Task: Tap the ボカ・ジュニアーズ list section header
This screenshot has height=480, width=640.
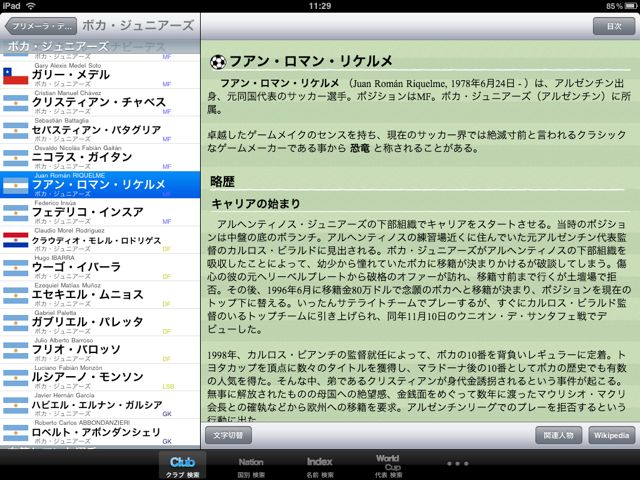Action: pyautogui.click(x=100, y=47)
